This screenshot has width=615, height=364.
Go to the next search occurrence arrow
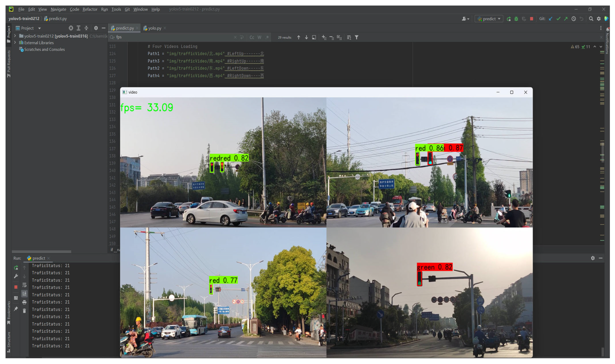[306, 37]
